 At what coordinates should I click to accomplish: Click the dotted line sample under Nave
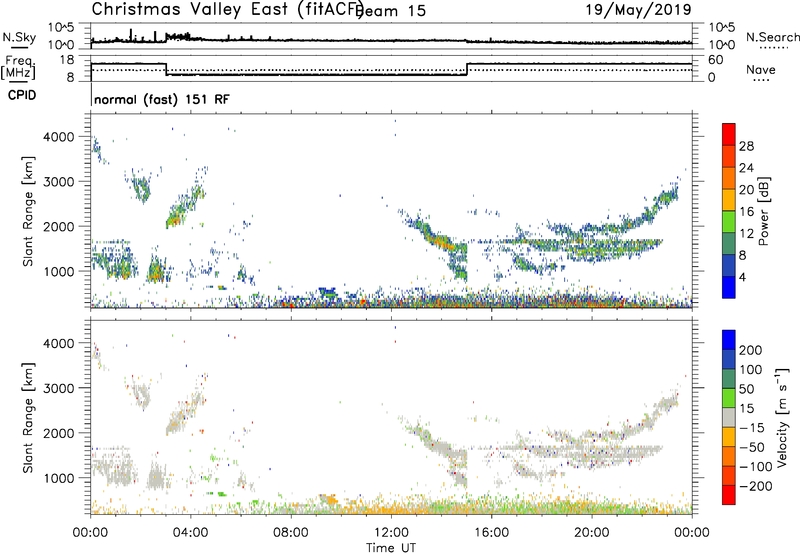(x=761, y=80)
